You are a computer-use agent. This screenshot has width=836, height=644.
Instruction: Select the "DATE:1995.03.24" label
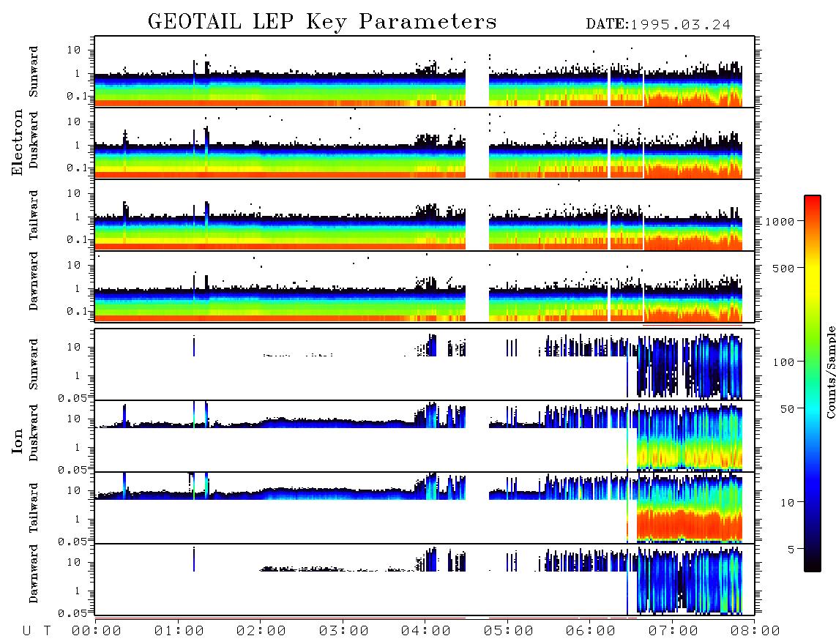(x=658, y=25)
